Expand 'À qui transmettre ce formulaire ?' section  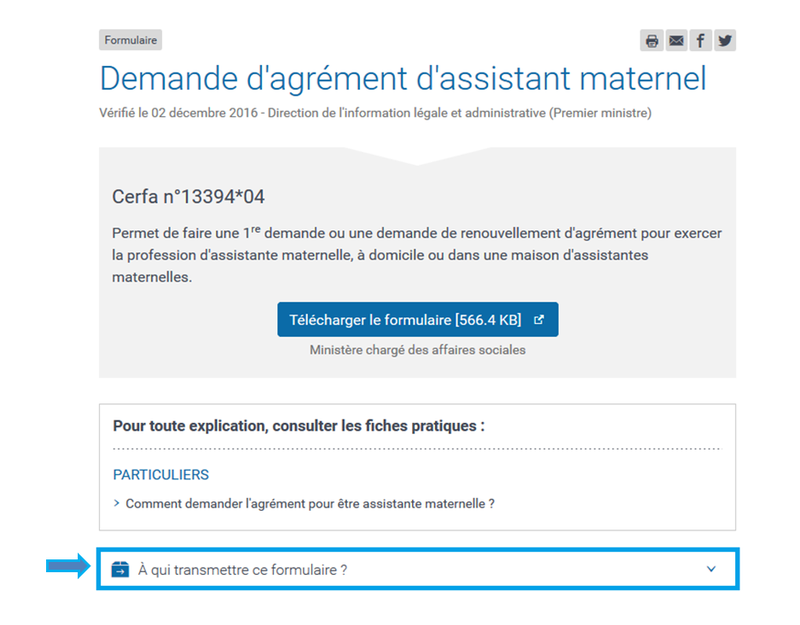[x=243, y=570]
